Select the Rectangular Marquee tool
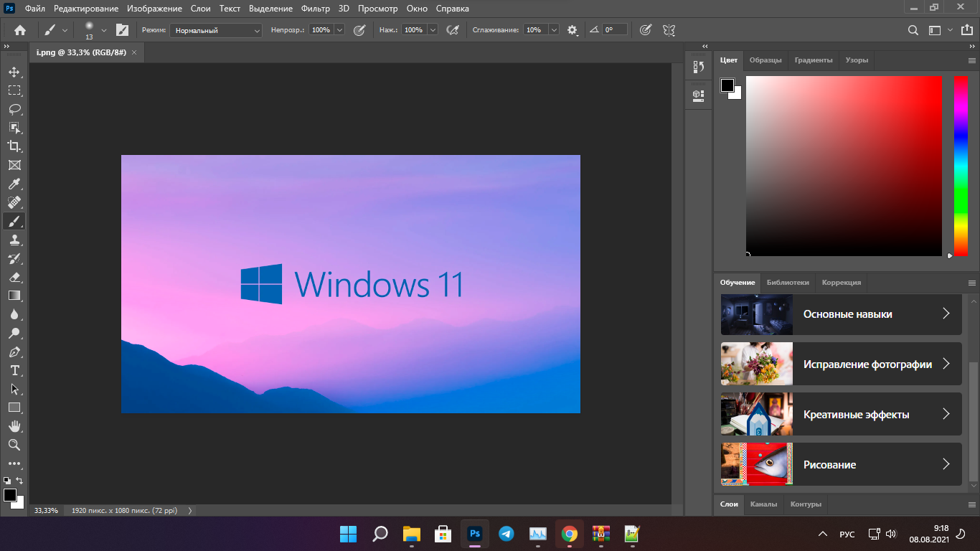The image size is (980, 551). pyautogui.click(x=14, y=90)
